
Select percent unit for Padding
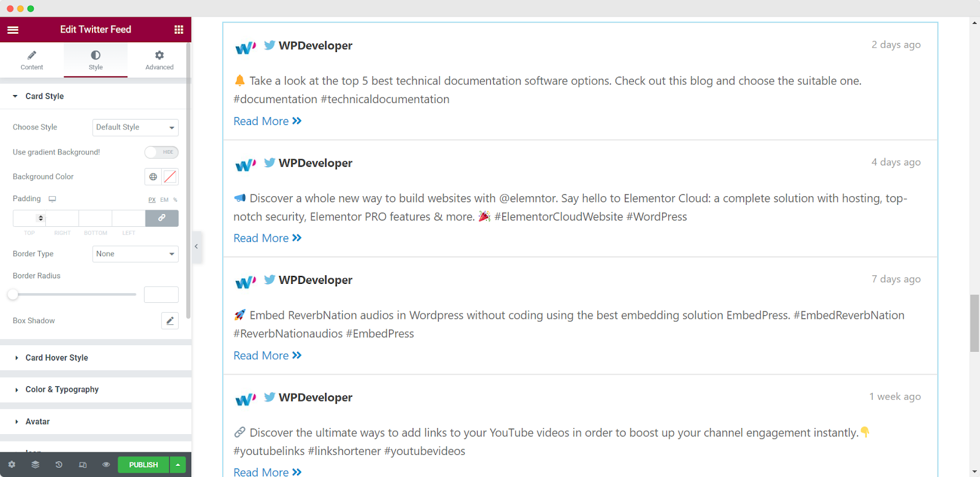click(175, 200)
